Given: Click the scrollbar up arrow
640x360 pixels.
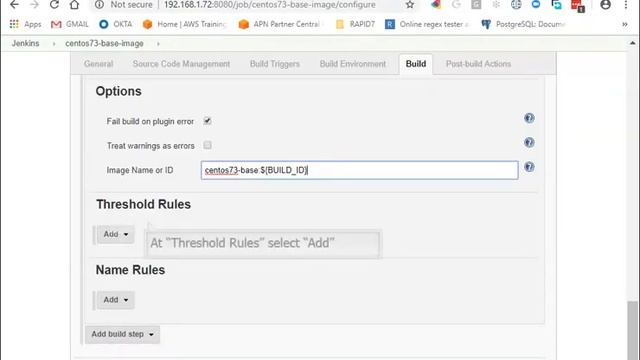Looking at the screenshot, I should tap(633, 43).
